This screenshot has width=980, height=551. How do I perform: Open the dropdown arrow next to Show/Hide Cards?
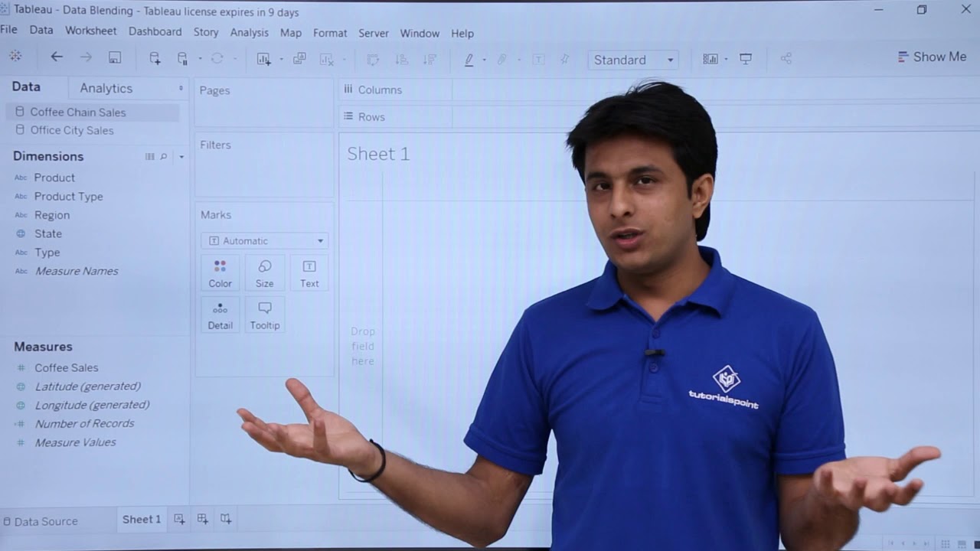point(726,60)
